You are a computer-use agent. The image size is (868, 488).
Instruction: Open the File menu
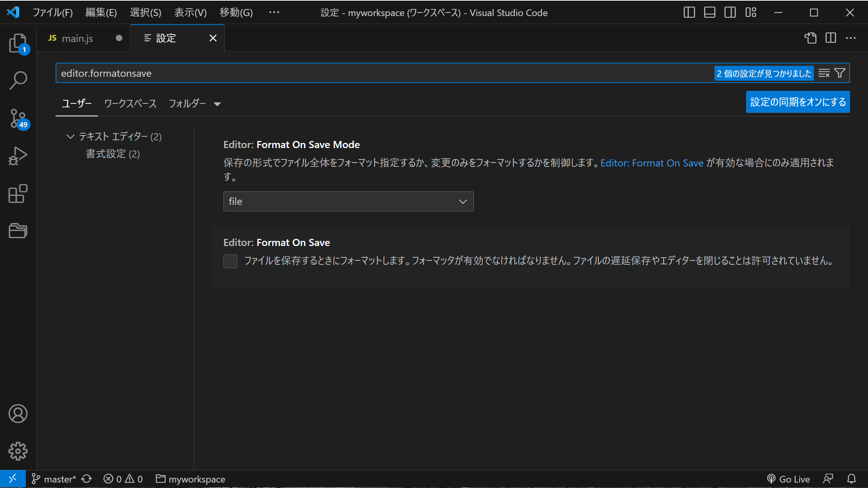point(52,13)
